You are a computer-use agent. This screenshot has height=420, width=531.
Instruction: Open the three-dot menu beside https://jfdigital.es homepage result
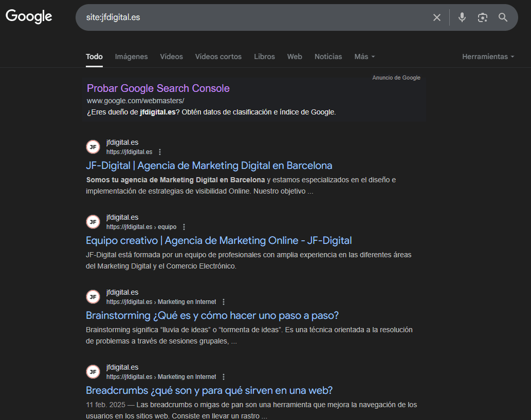click(160, 152)
